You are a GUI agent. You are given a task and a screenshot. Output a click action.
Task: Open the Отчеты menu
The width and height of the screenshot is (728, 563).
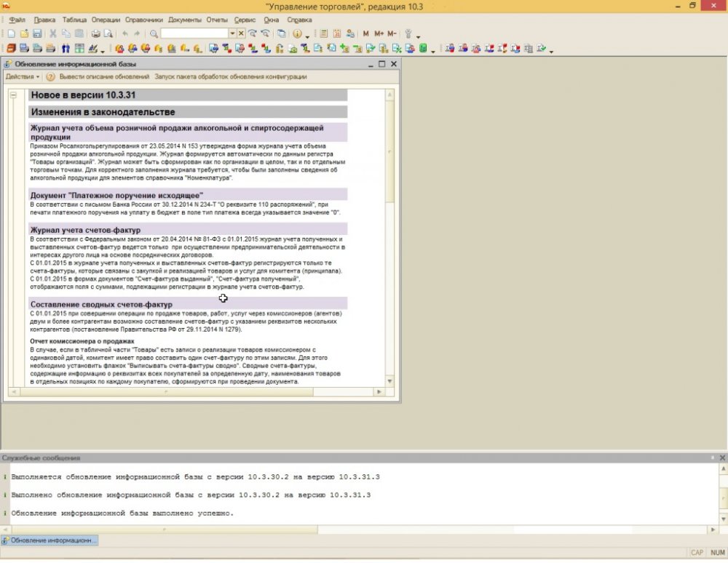coord(217,20)
